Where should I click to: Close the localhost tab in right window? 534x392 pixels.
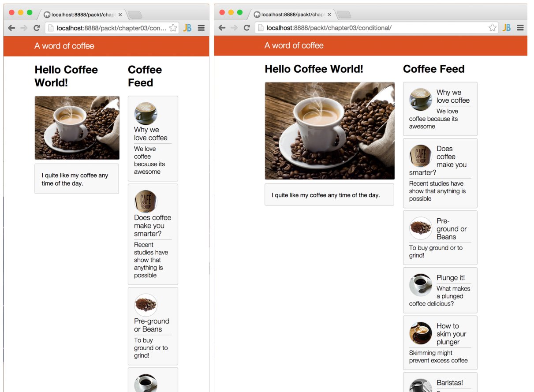point(329,15)
